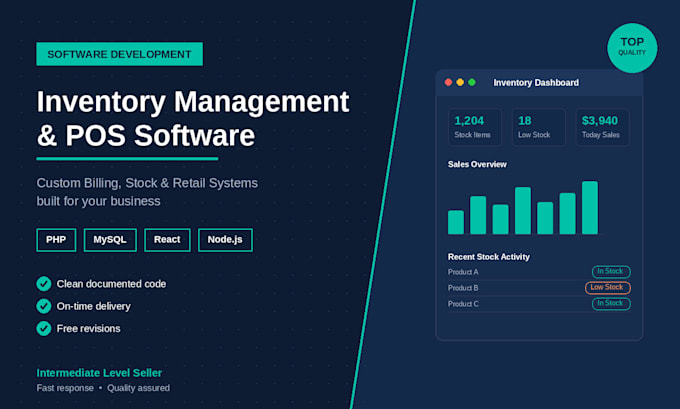
Task: Click the Recent Stock Activity heading
Action: click(x=489, y=257)
